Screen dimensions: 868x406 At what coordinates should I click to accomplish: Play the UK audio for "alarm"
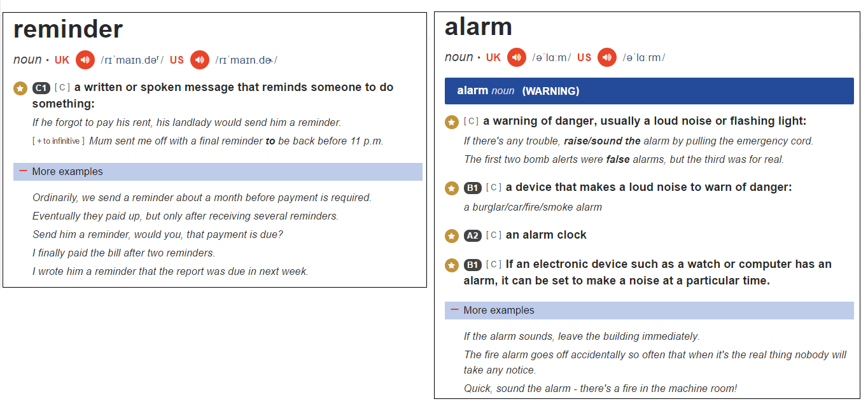coord(517,57)
